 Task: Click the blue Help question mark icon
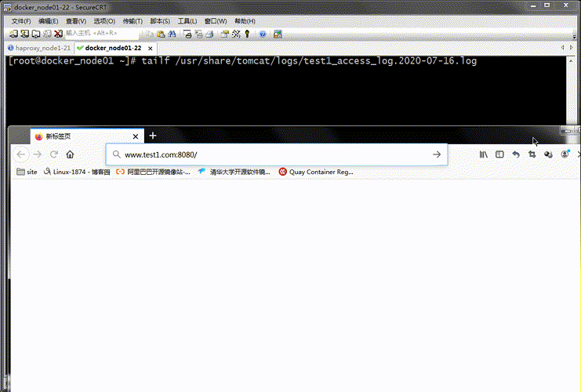coord(263,34)
